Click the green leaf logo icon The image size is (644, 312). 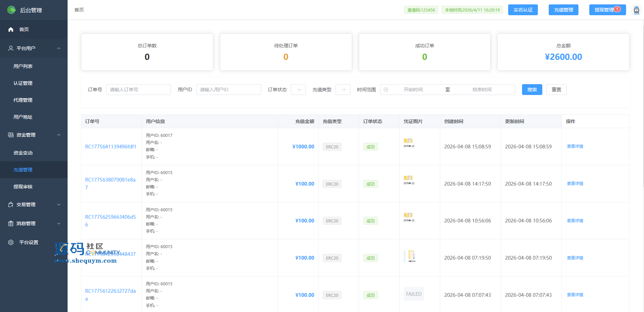[11, 10]
